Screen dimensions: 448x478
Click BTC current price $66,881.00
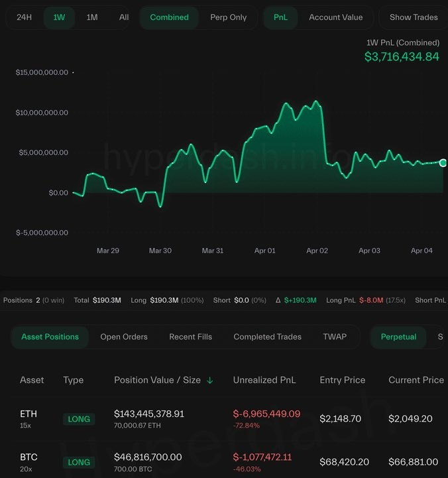[x=414, y=462]
